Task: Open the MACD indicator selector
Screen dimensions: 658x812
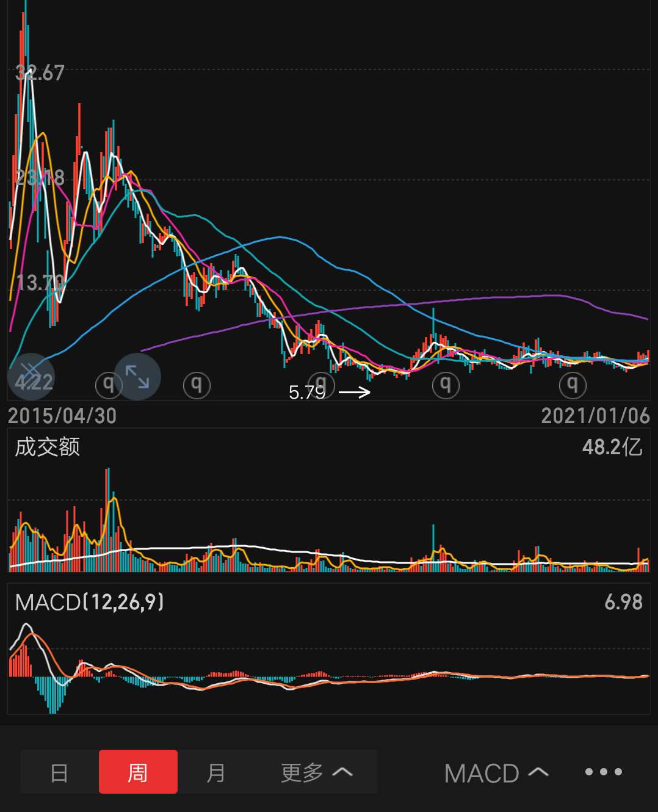Action: tap(496, 774)
